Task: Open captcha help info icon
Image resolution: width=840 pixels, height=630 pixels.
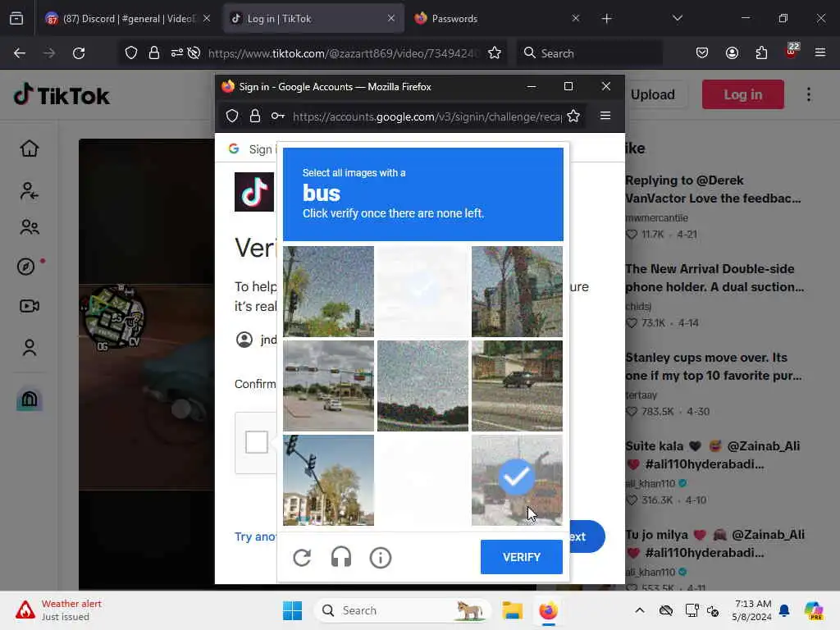Action: (381, 557)
